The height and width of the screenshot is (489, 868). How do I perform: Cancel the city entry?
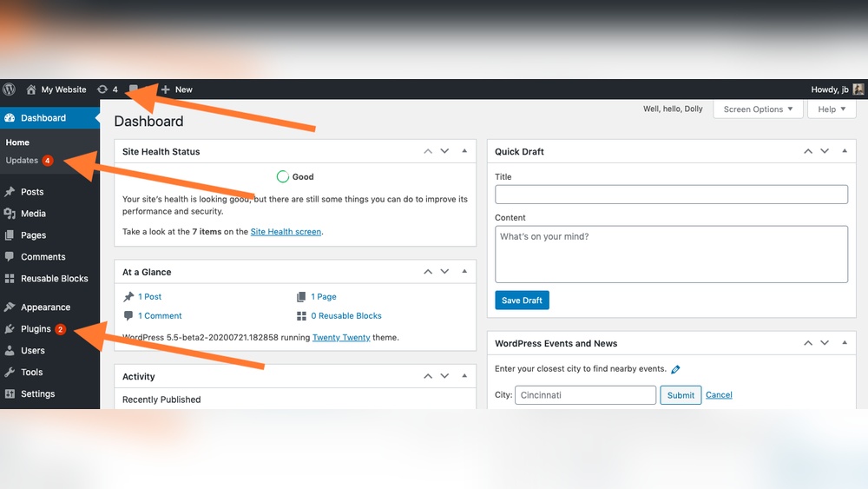pos(719,395)
